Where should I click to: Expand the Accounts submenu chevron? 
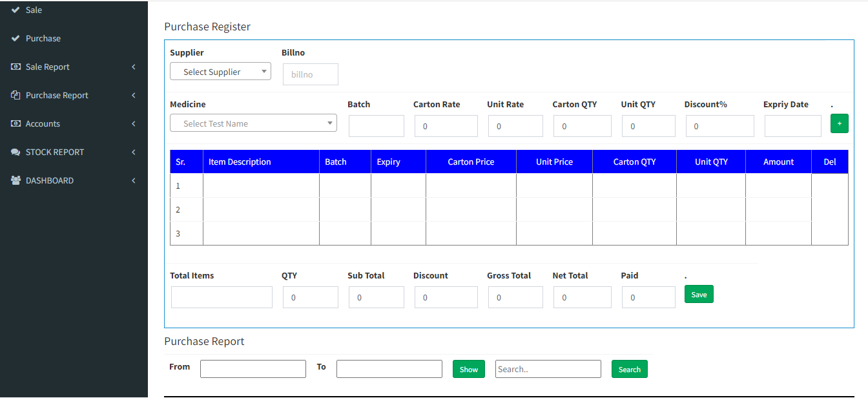(134, 124)
